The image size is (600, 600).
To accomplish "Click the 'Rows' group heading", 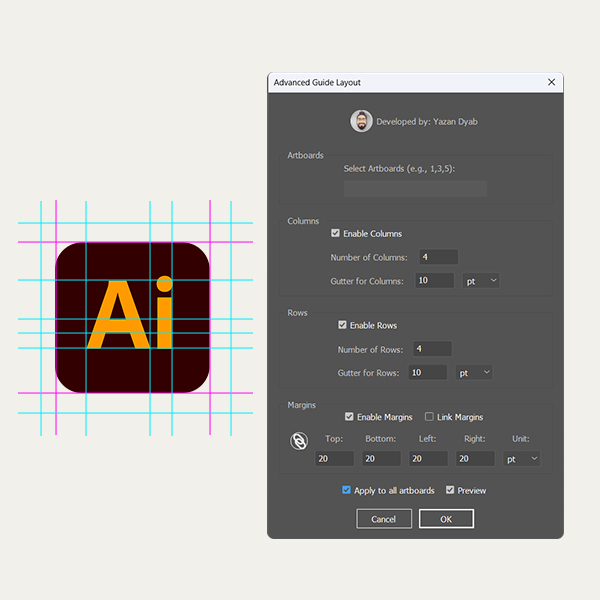I will pyautogui.click(x=297, y=313).
